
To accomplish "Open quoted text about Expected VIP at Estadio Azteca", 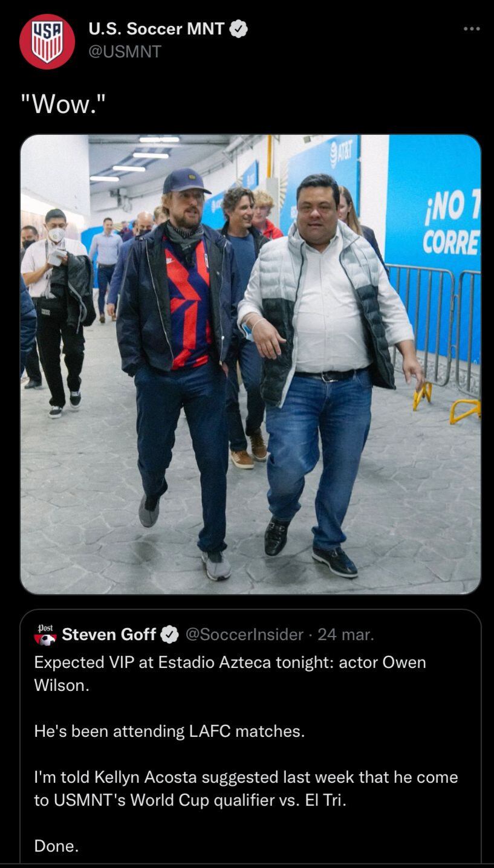I will 230,674.
